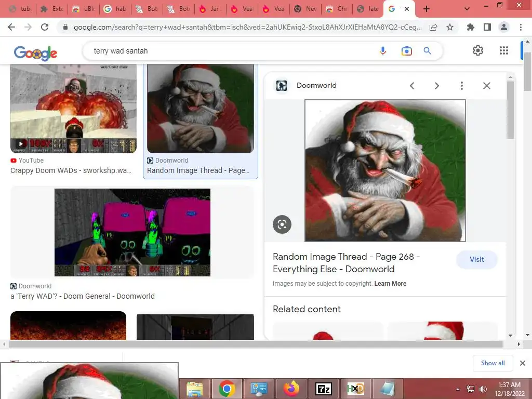Open 7-Zip from the taskbar
The width and height of the screenshot is (532, 399).
click(x=323, y=389)
